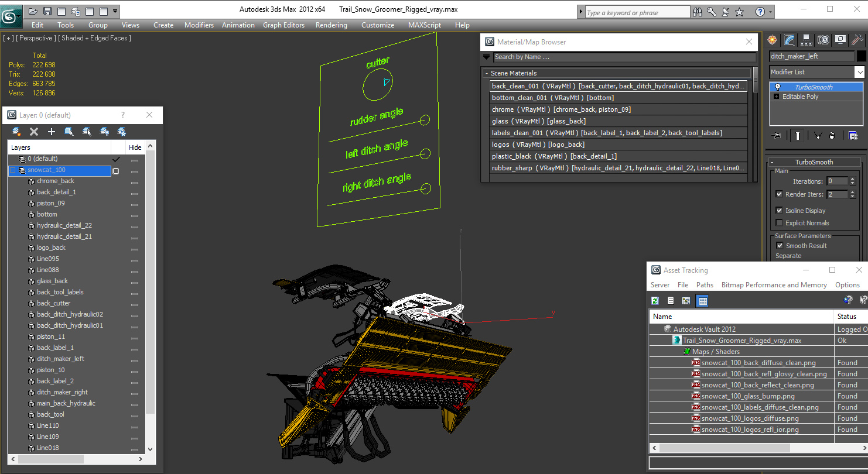
Task: Toggle snowcat_100 layer current box
Action: (116, 171)
